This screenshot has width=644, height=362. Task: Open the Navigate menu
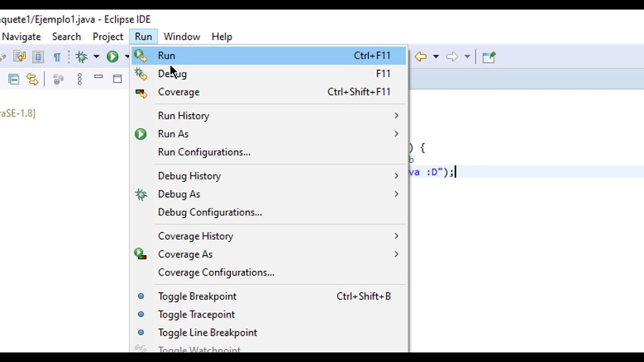(21, 37)
